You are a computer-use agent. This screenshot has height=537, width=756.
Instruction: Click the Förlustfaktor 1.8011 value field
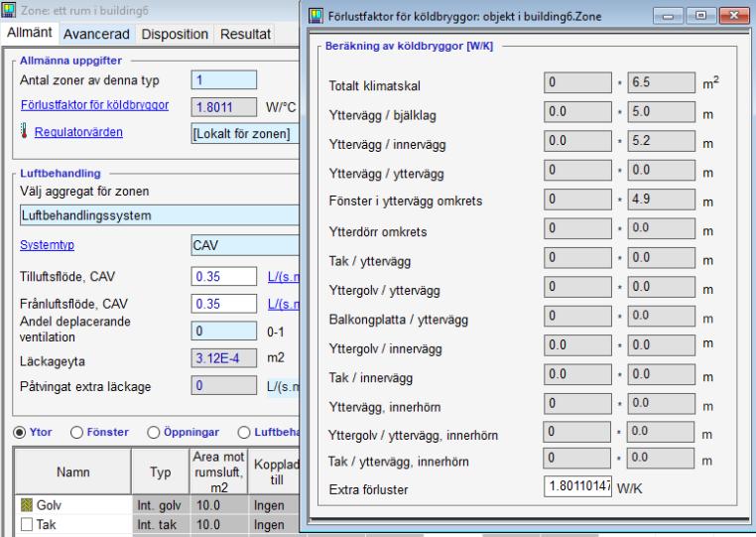[223, 107]
